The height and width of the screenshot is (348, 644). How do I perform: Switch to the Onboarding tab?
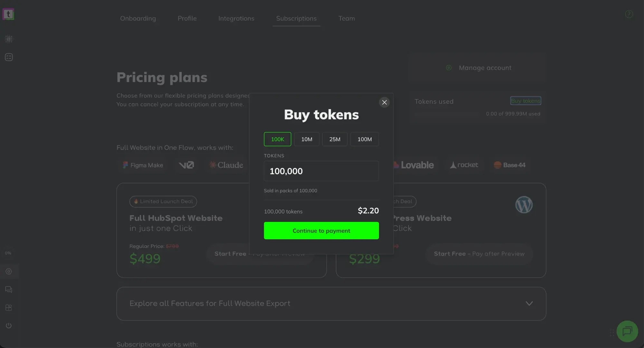tap(138, 18)
